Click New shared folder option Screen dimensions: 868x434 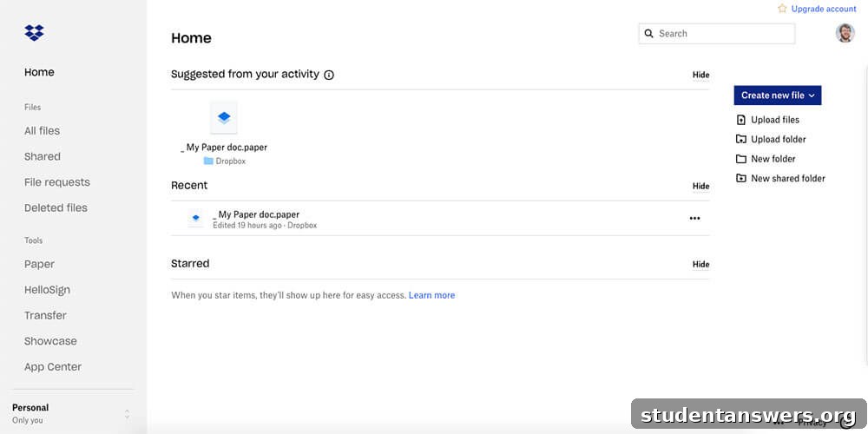(x=788, y=178)
